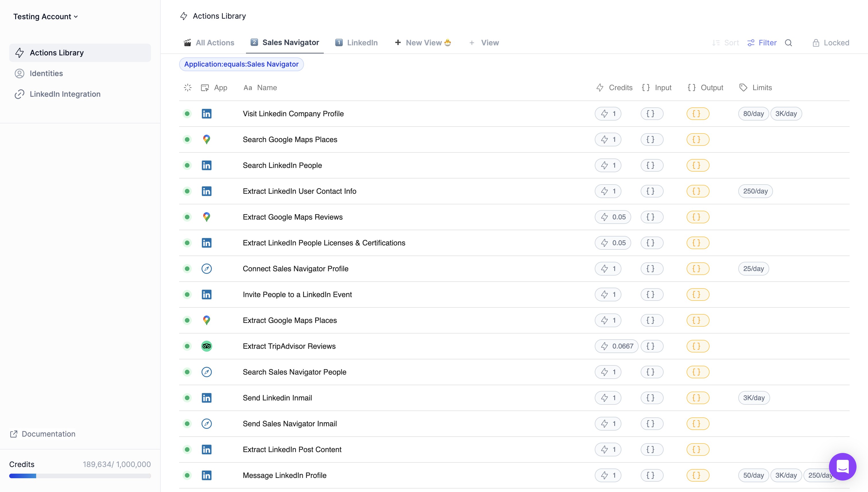
Task: Open Input braces for Message LinkedIn Profile
Action: pos(652,475)
